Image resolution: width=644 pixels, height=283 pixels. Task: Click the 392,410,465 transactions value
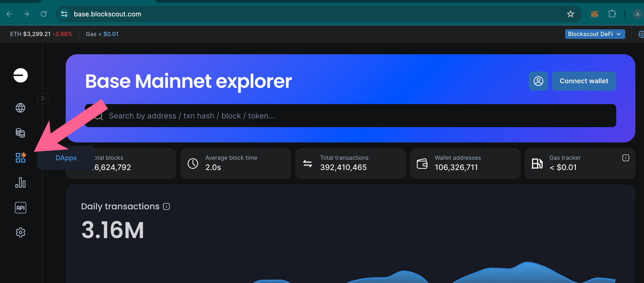(x=343, y=167)
